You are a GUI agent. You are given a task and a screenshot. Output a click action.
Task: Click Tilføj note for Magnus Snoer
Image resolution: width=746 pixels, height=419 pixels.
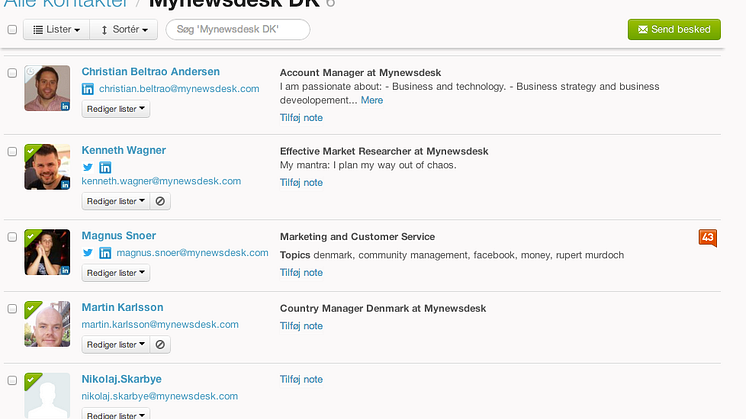pos(301,273)
